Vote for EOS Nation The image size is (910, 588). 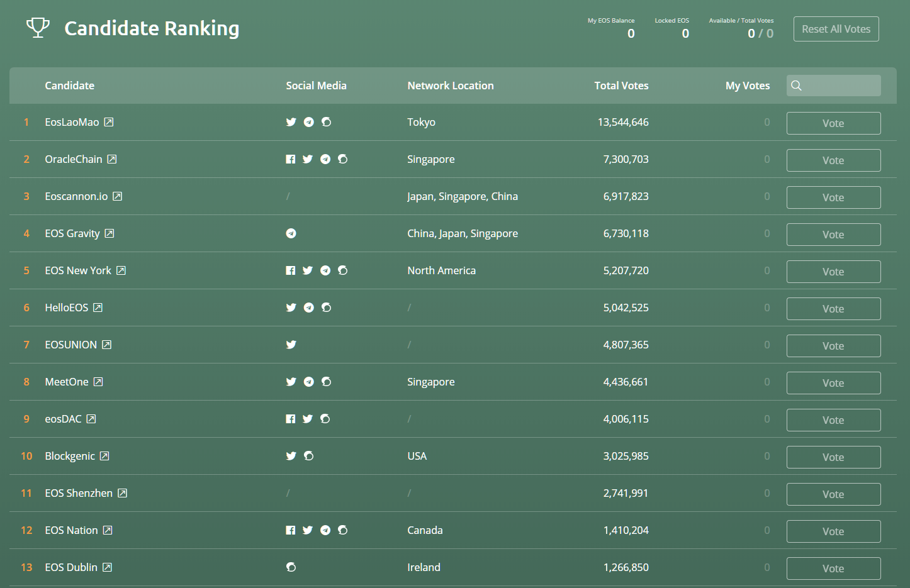833,531
